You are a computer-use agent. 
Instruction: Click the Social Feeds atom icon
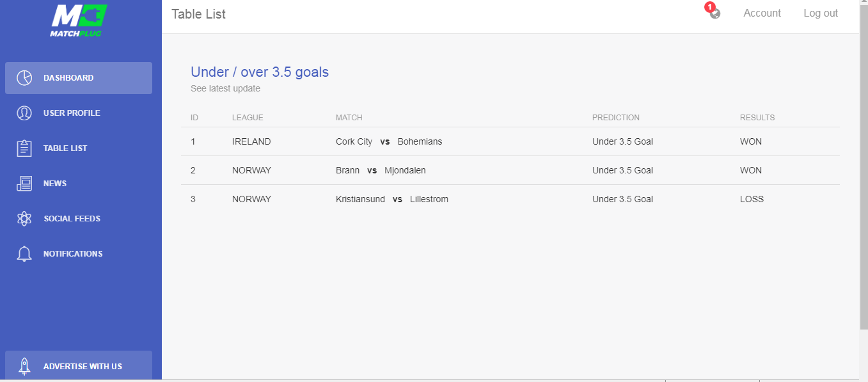[24, 218]
